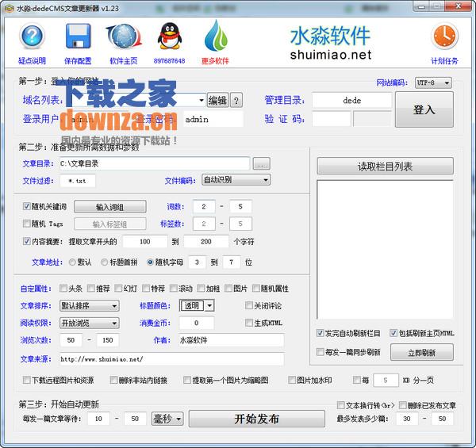Click 开始发布 button
The width and height of the screenshot is (476, 448).
(x=257, y=419)
